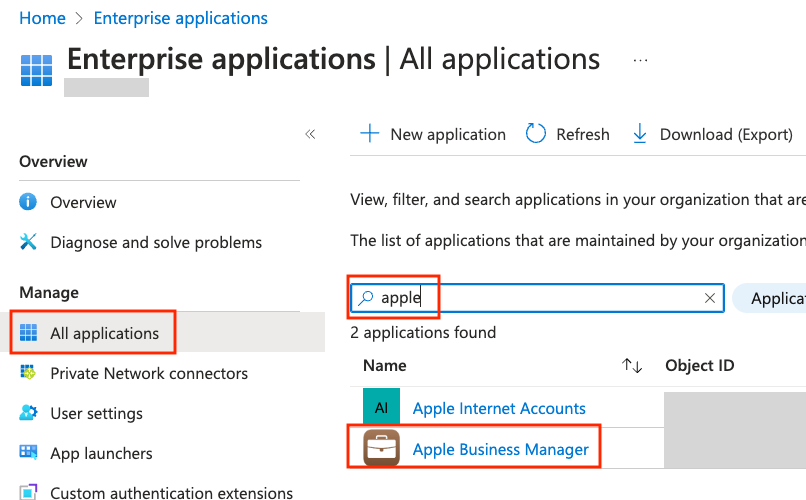Click the Apple Internet Accounts AI icon
Image resolution: width=806 pixels, height=500 pixels.
click(381, 408)
